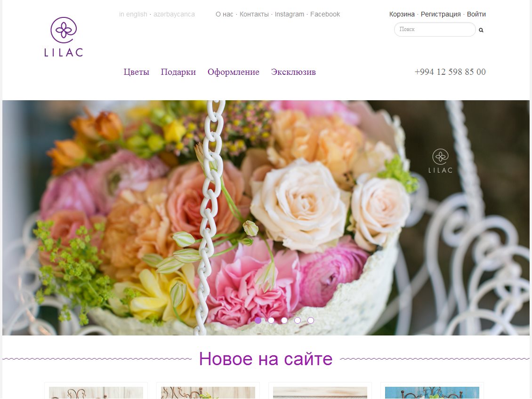This screenshot has width=532, height=399.
Task: Open the Подарки menu
Action: tap(178, 72)
